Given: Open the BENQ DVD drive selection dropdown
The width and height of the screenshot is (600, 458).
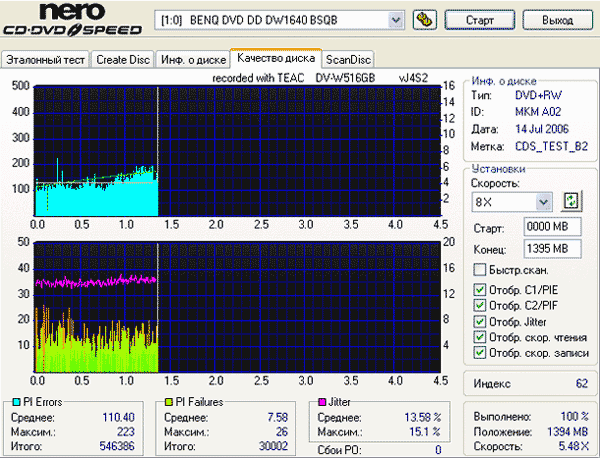Looking at the screenshot, I should tap(396, 20).
